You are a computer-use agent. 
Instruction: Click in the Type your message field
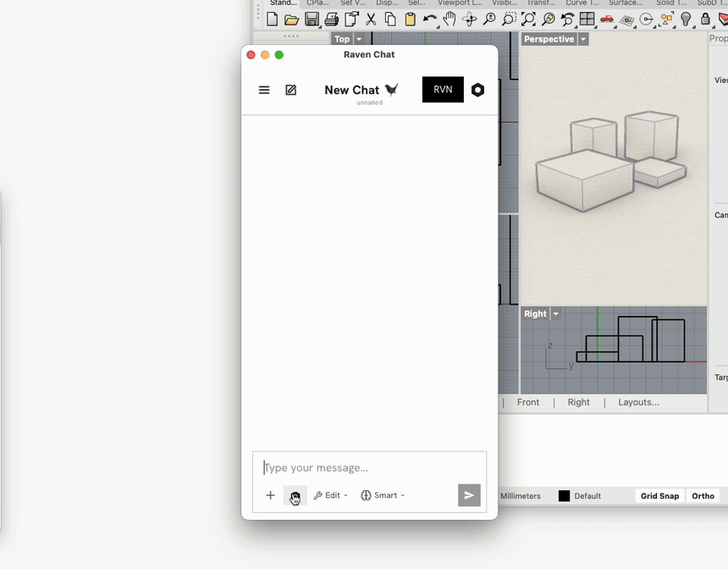pyautogui.click(x=370, y=467)
